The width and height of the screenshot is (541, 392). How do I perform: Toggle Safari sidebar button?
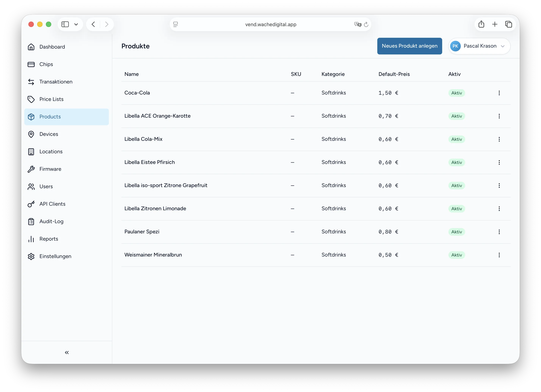[65, 24]
